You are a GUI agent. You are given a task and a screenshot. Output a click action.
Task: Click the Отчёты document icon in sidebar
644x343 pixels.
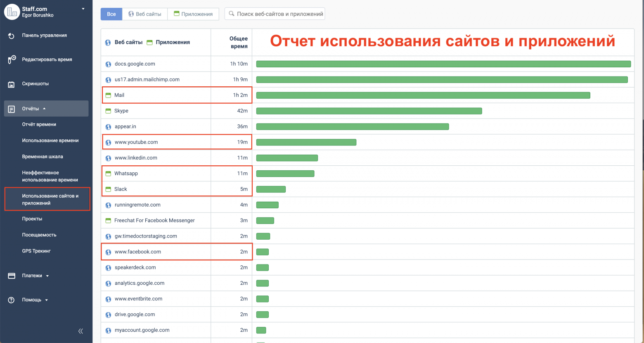[12, 108]
